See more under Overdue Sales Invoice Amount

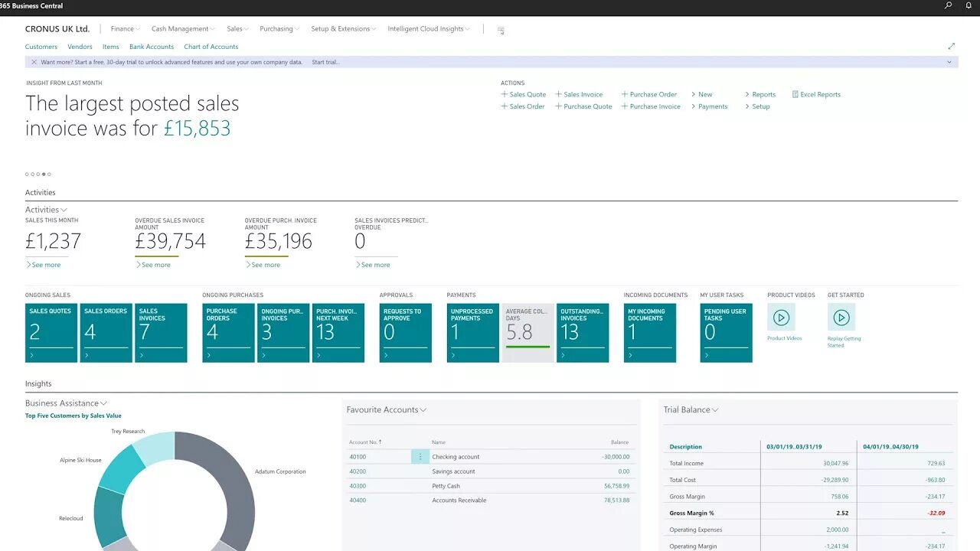[x=153, y=265]
